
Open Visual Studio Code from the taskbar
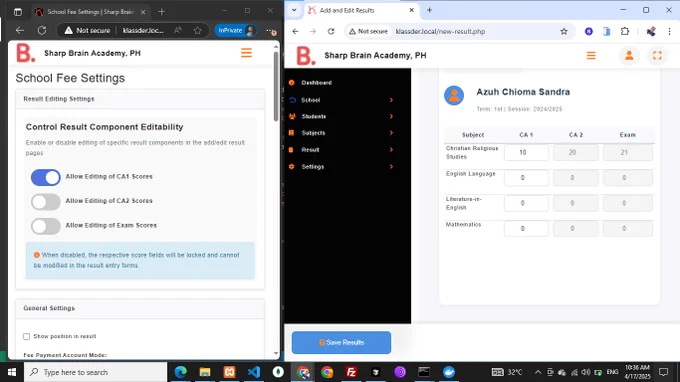click(254, 372)
